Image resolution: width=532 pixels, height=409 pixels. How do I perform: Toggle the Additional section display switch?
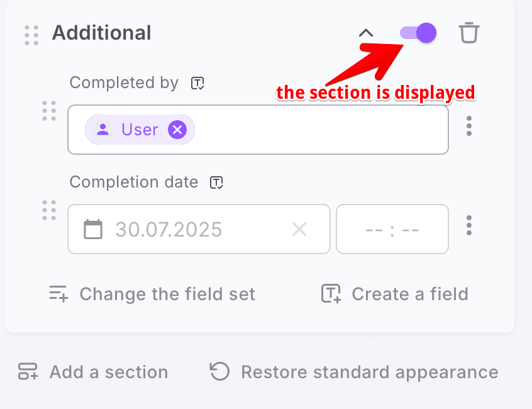(418, 33)
